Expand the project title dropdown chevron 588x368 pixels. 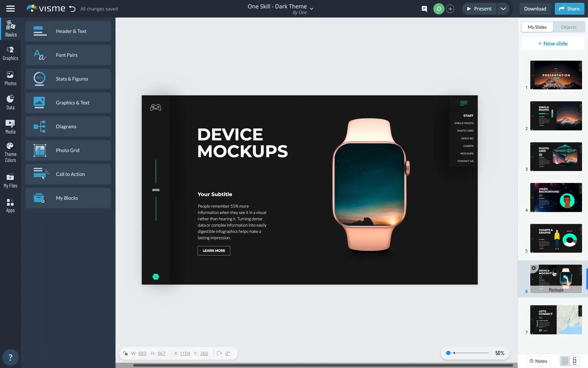click(311, 9)
